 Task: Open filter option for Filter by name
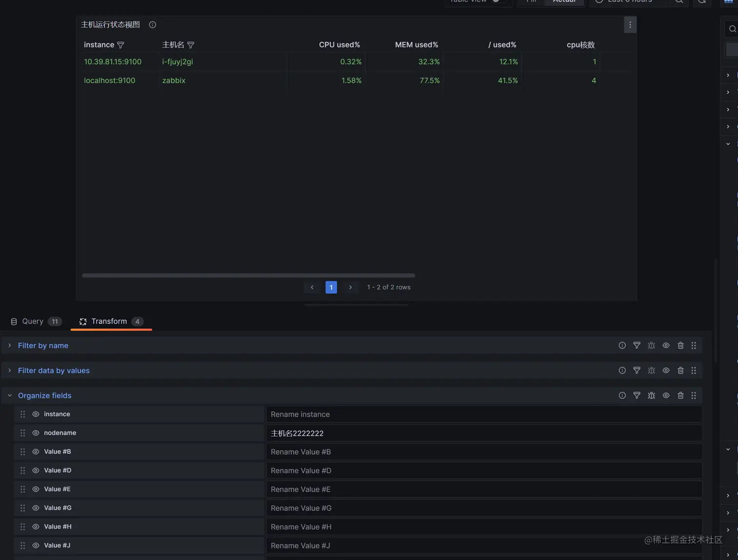pos(636,345)
